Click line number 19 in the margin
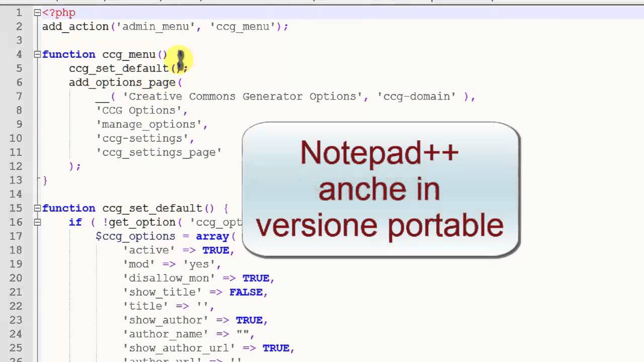Screen dimensions: 644x362 (16, 264)
